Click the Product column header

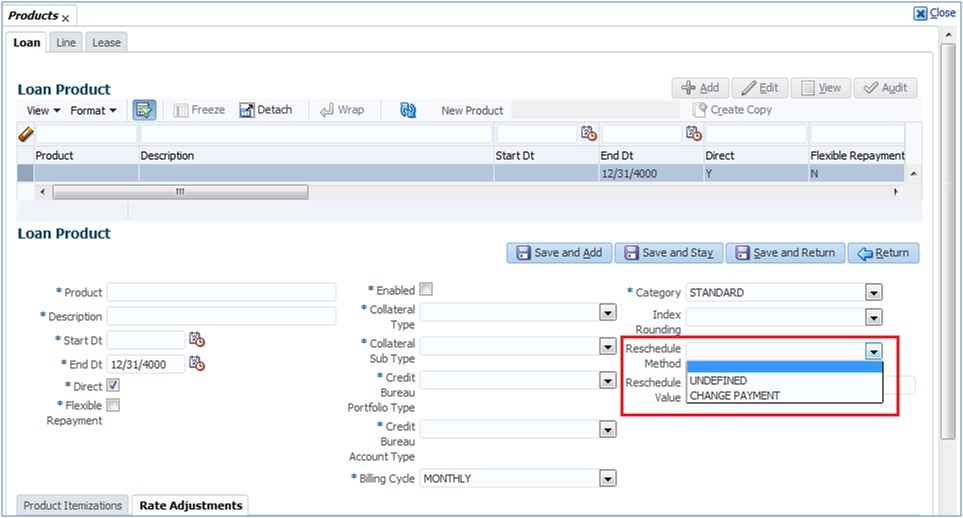click(x=86, y=155)
